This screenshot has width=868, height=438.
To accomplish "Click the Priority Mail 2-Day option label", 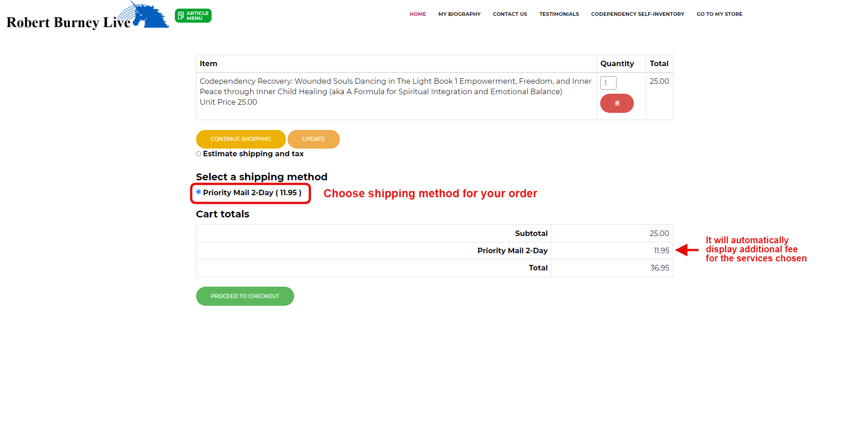I will click(x=252, y=193).
